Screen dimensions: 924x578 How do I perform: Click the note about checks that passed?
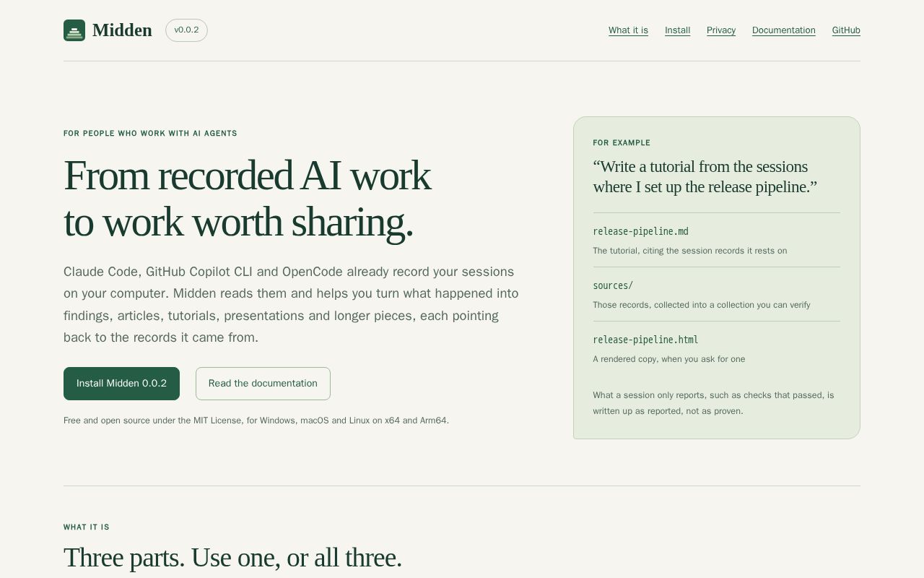[713, 403]
